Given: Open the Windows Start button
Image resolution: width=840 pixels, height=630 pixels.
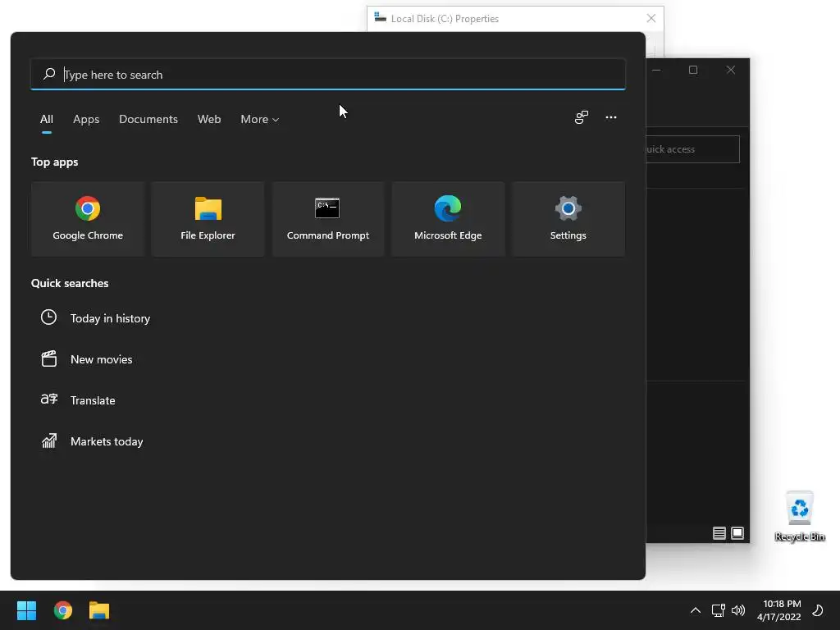Looking at the screenshot, I should (26, 610).
